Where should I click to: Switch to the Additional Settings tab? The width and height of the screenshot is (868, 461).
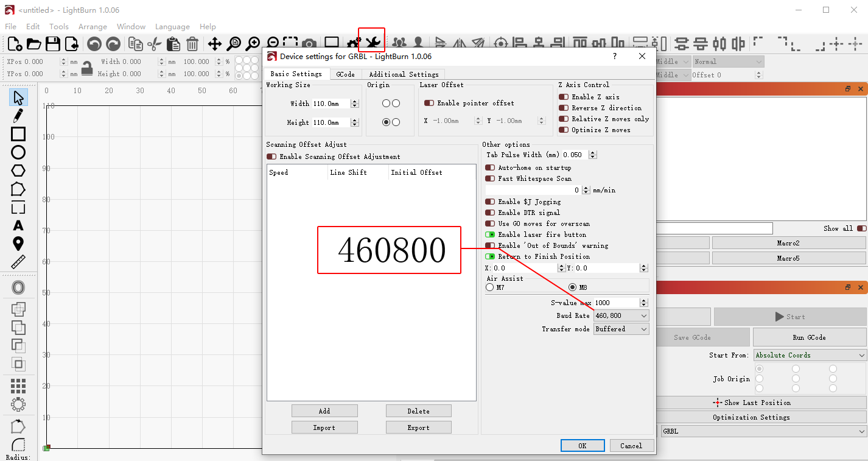coord(404,74)
